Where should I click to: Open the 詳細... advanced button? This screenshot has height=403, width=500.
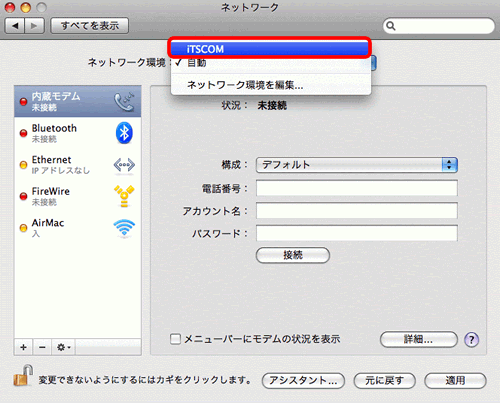(419, 339)
